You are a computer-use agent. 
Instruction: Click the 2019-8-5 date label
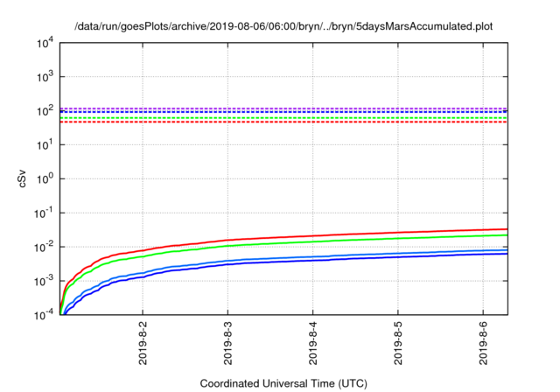click(398, 343)
